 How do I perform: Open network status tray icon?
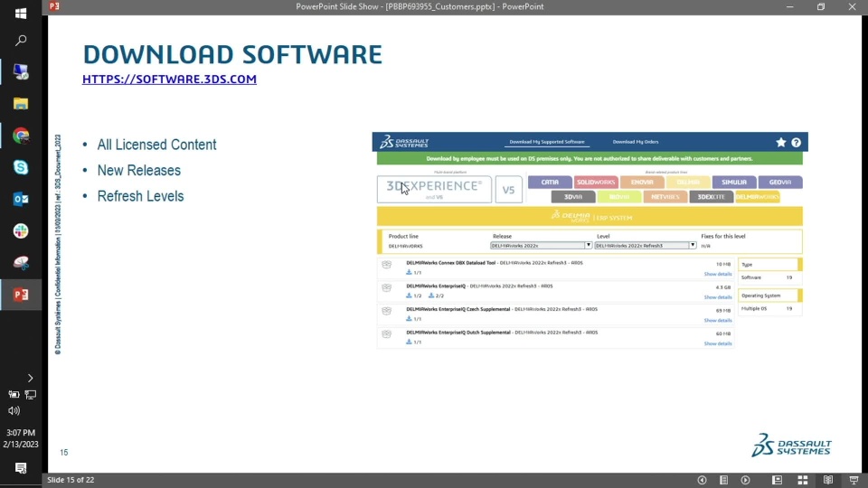30,395
